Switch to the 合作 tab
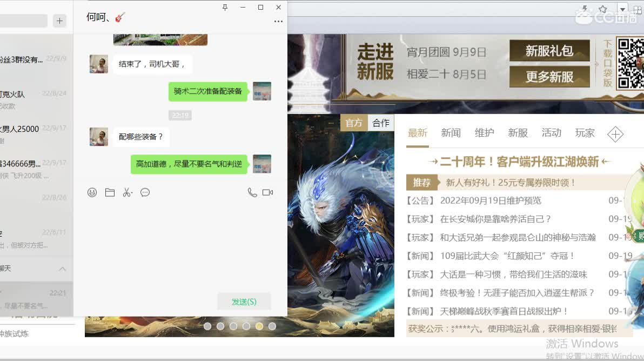The width and height of the screenshot is (644, 361). pos(381,123)
